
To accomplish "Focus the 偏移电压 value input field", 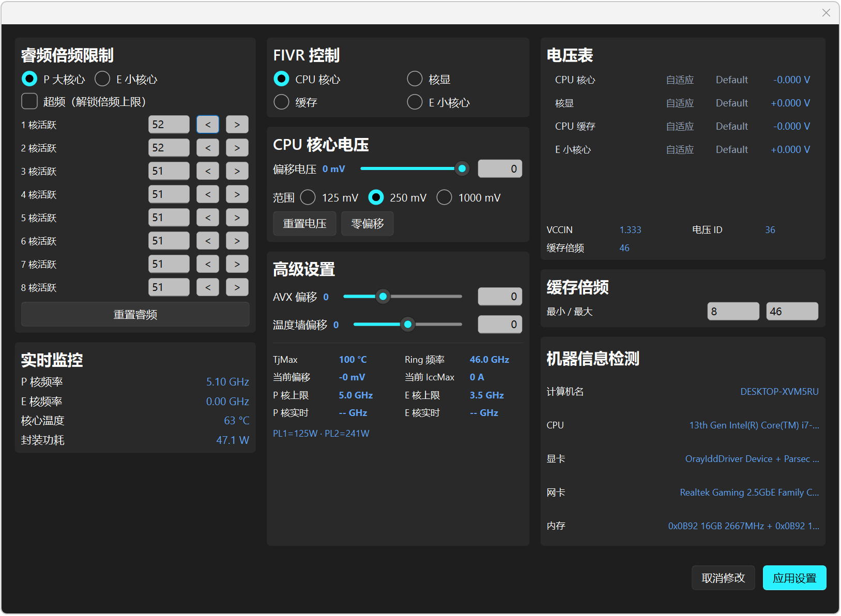I will pos(500,168).
